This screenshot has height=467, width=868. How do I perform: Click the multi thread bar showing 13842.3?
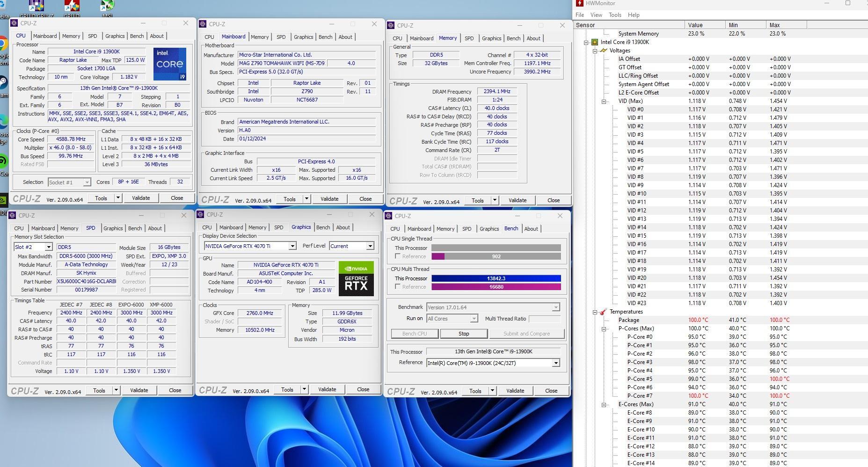496,278
